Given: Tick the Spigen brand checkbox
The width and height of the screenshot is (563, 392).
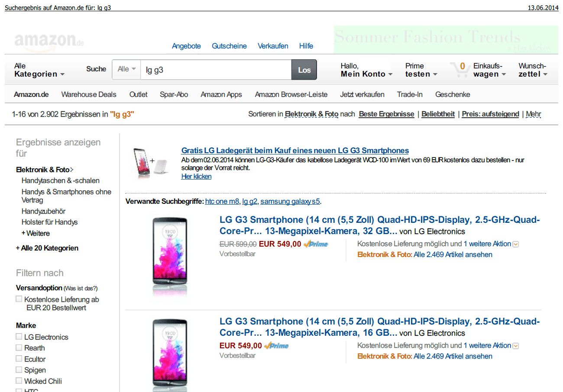Looking at the screenshot, I should pyautogui.click(x=19, y=370).
